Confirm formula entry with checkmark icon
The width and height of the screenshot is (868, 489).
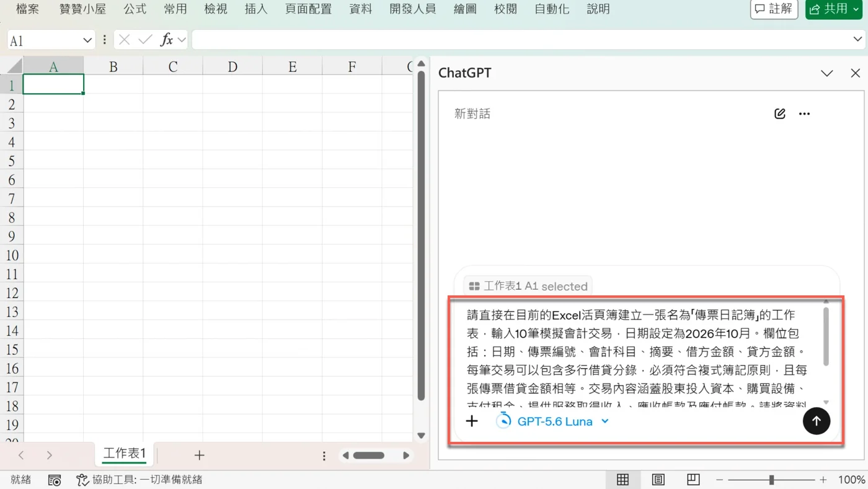[x=146, y=40]
